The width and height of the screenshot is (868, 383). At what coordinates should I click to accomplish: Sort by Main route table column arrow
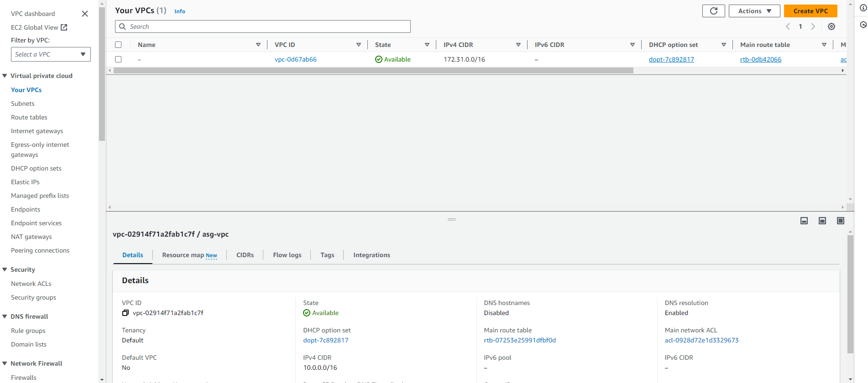pyautogui.click(x=824, y=45)
